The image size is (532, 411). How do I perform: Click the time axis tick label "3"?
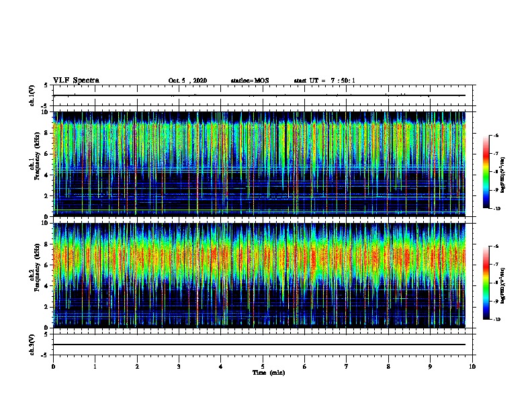tap(179, 367)
